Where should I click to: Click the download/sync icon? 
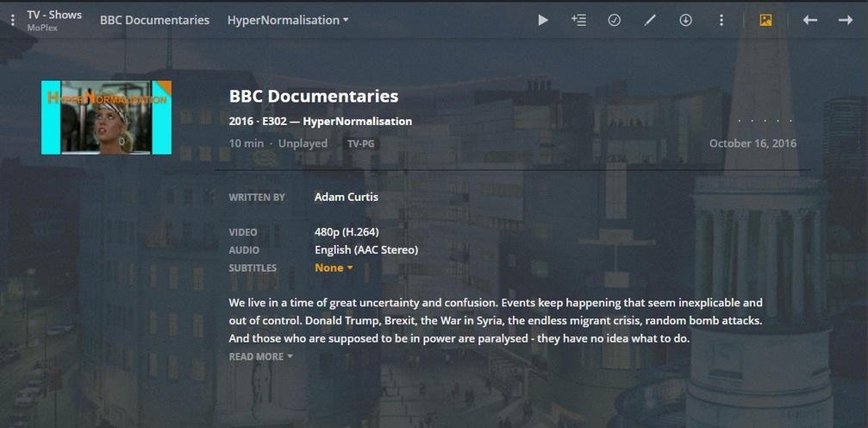click(x=685, y=20)
